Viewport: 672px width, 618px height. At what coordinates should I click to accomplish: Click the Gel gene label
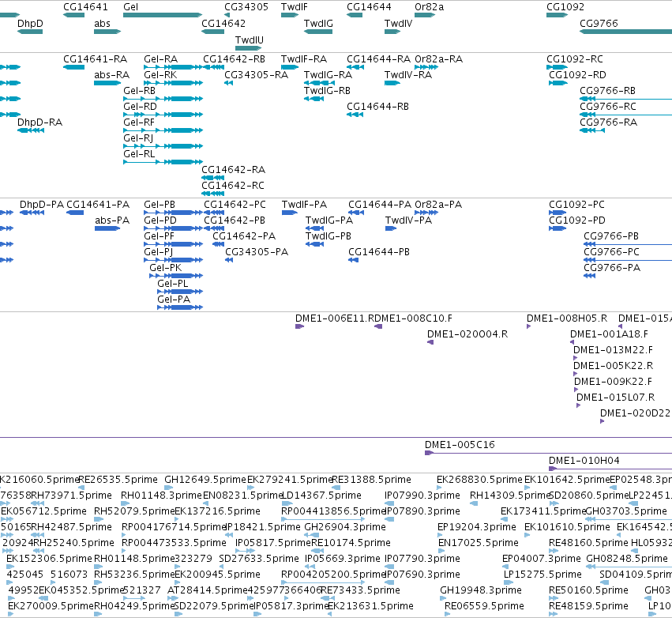pos(131,7)
